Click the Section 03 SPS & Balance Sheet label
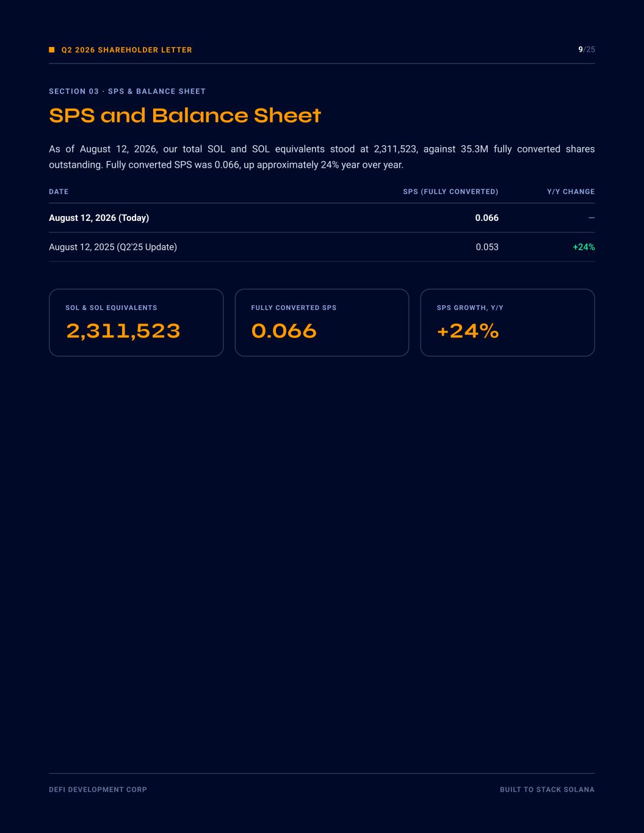The height and width of the screenshot is (833, 644). [x=127, y=92]
